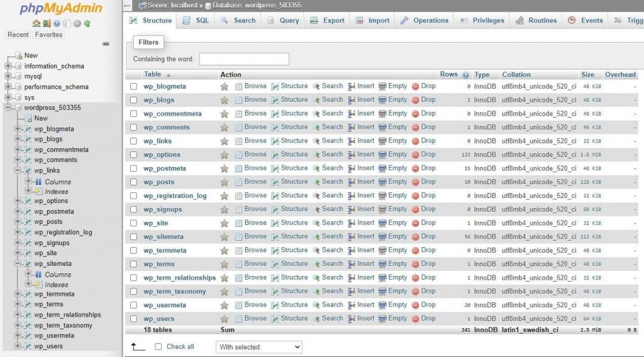
Task: Open the phpMyAdmin home icon
Action: pyautogui.click(x=36, y=23)
